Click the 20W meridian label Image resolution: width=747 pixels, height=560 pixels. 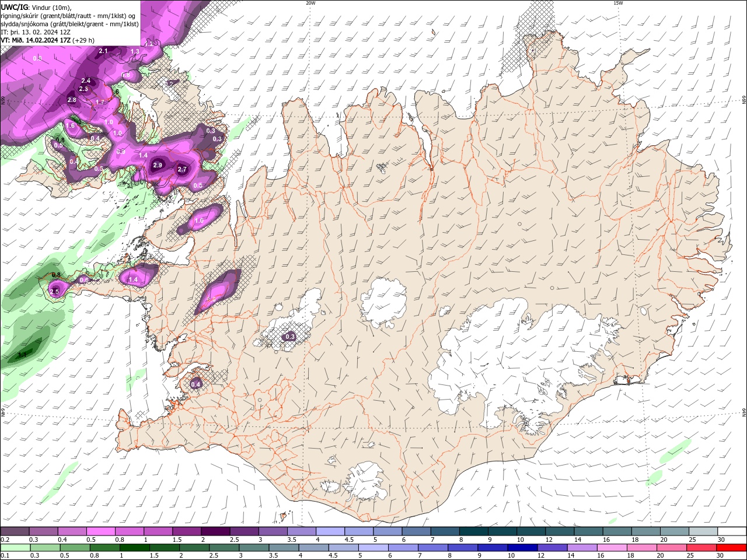coord(310,3)
